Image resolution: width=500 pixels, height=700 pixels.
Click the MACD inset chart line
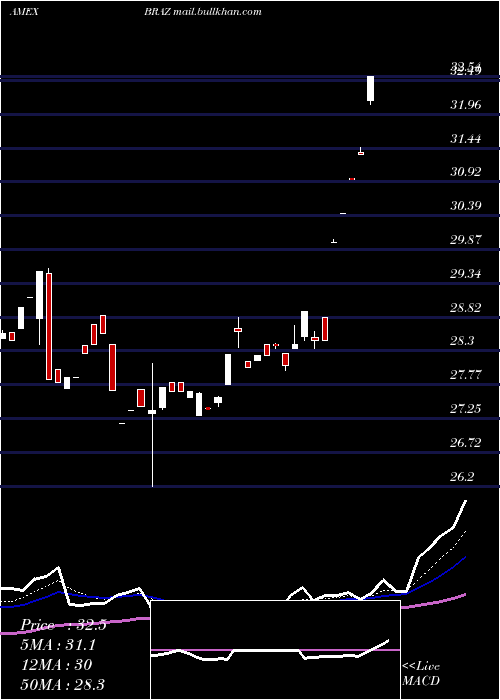tap(270, 651)
